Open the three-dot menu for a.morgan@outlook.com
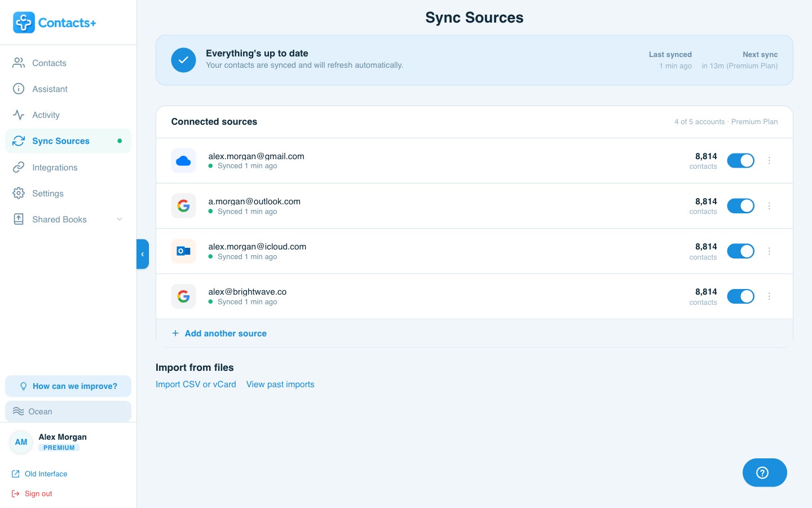This screenshot has width=812, height=508. (x=769, y=206)
